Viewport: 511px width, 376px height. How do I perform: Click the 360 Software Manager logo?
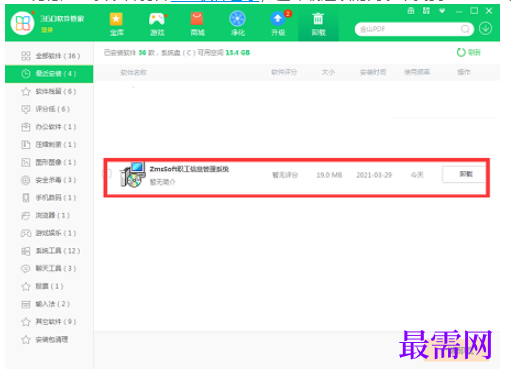click(x=22, y=23)
